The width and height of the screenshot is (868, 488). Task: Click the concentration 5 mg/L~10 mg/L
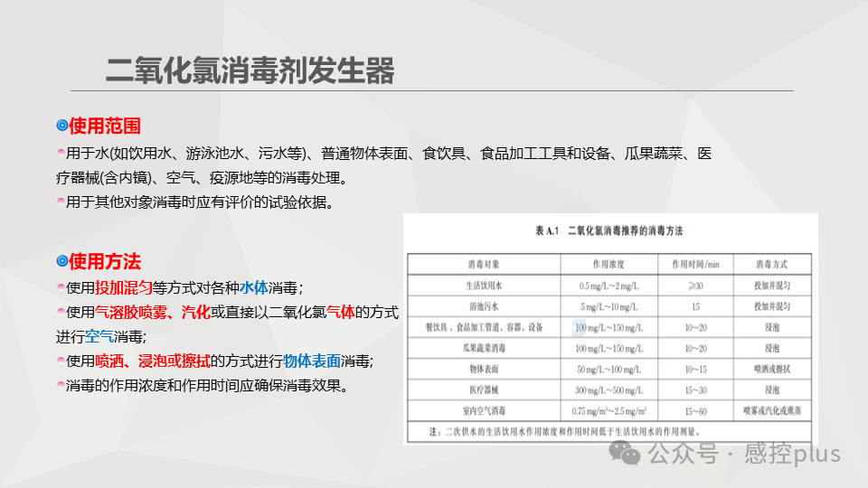pyautogui.click(x=609, y=306)
